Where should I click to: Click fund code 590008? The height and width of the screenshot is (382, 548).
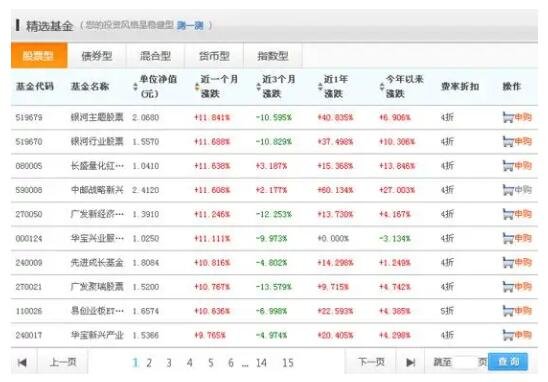(29, 190)
